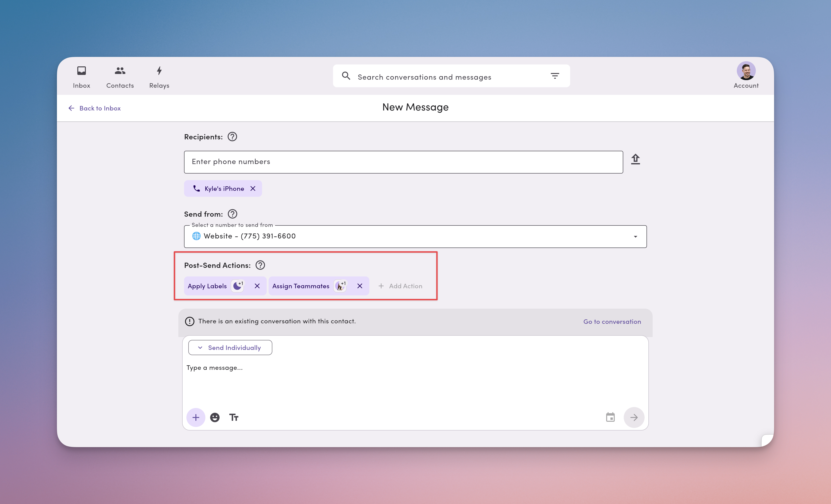The image size is (831, 504).
Task: Open the Contacts page
Action: tap(120, 76)
